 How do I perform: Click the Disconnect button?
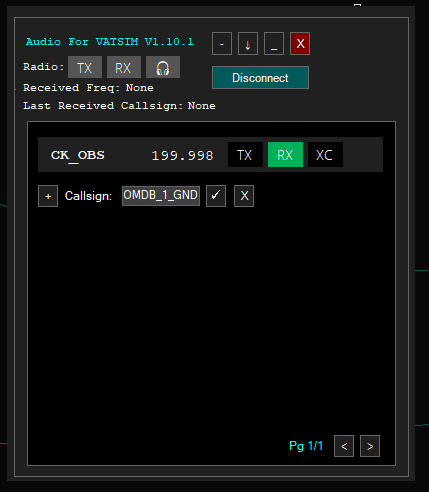pos(260,78)
